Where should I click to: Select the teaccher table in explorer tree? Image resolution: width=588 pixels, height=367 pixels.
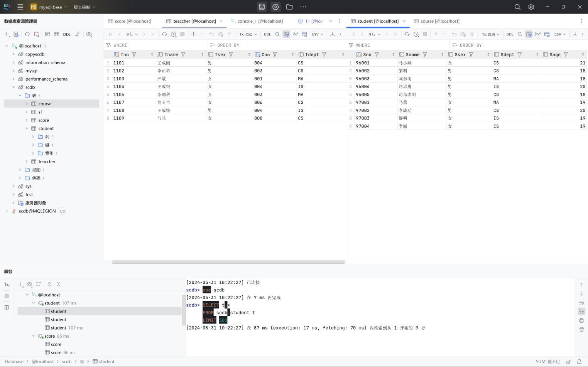pos(47,162)
